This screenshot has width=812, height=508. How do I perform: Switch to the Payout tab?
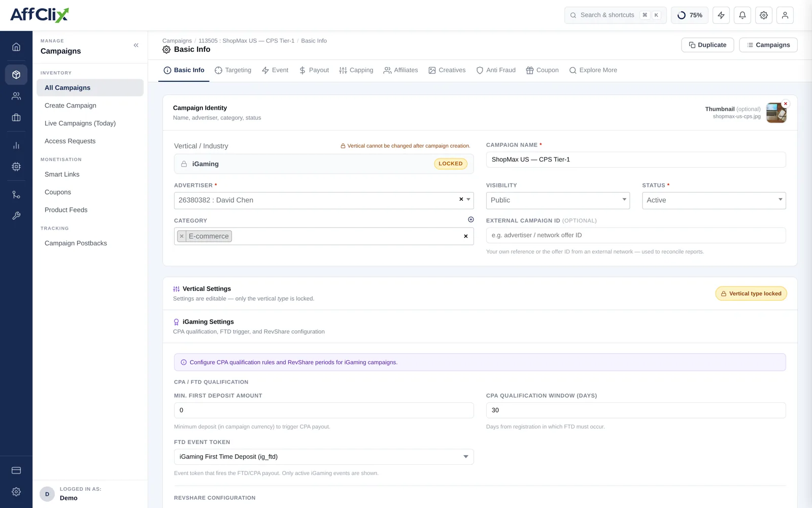(x=314, y=70)
